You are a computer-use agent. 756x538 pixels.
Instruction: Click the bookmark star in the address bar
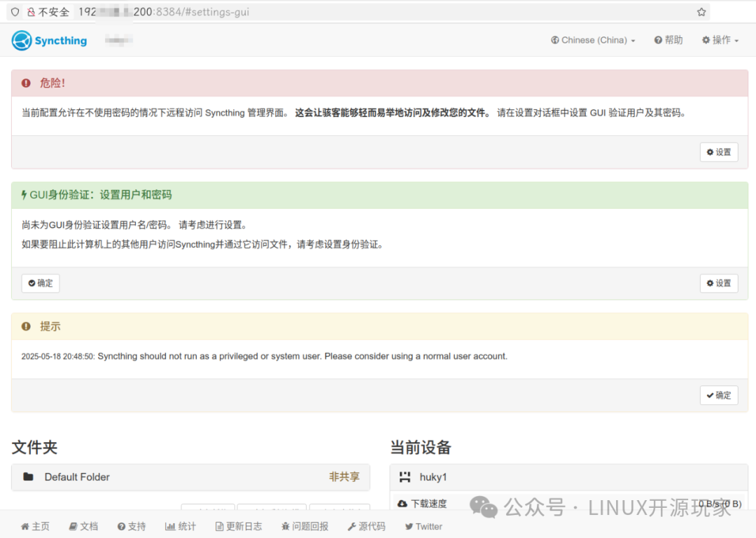tap(701, 12)
